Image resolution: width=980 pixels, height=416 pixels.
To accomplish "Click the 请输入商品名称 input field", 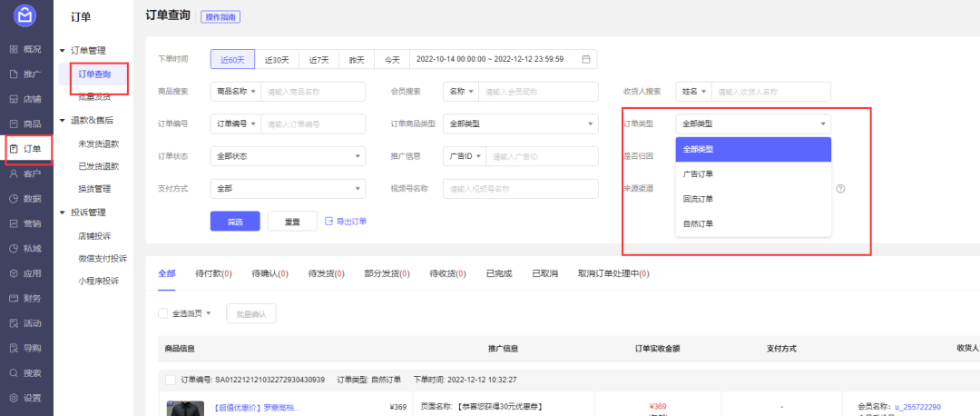I will click(313, 92).
